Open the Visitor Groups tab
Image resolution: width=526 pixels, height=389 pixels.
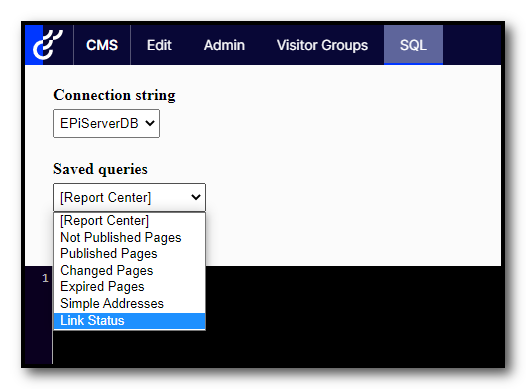coord(322,45)
